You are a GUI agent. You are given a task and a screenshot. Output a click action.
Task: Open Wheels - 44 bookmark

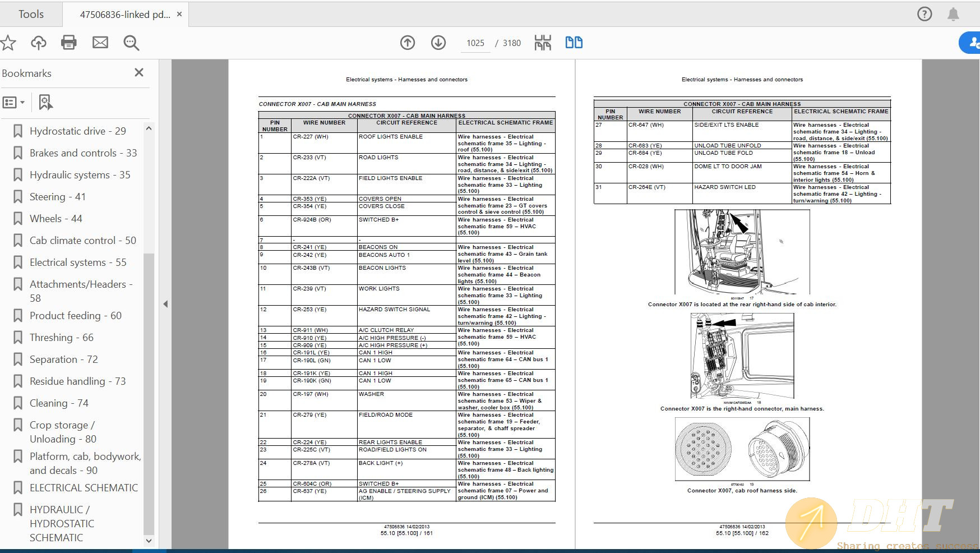click(x=56, y=218)
